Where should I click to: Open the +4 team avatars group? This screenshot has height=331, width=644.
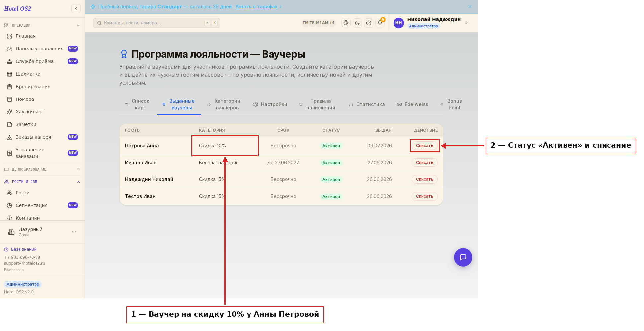[x=332, y=23]
